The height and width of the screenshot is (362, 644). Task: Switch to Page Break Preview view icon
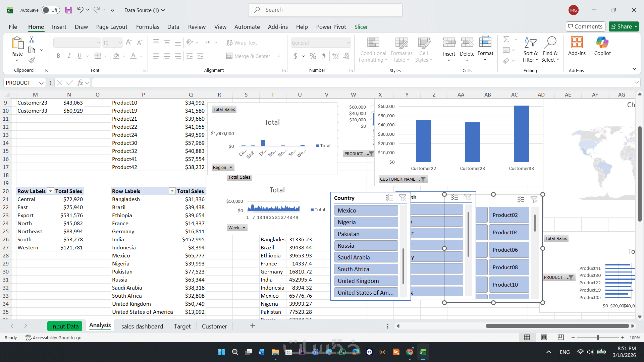560,337
